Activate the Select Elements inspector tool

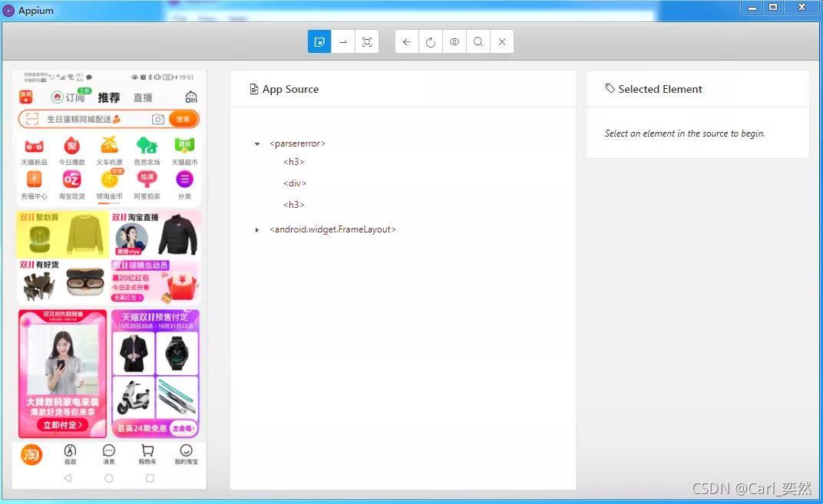click(319, 42)
